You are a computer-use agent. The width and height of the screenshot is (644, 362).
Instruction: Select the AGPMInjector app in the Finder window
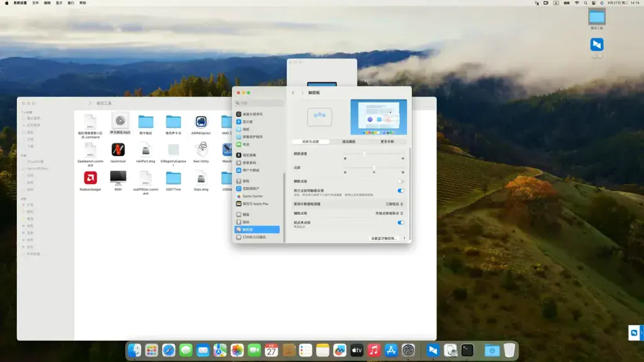(201, 125)
